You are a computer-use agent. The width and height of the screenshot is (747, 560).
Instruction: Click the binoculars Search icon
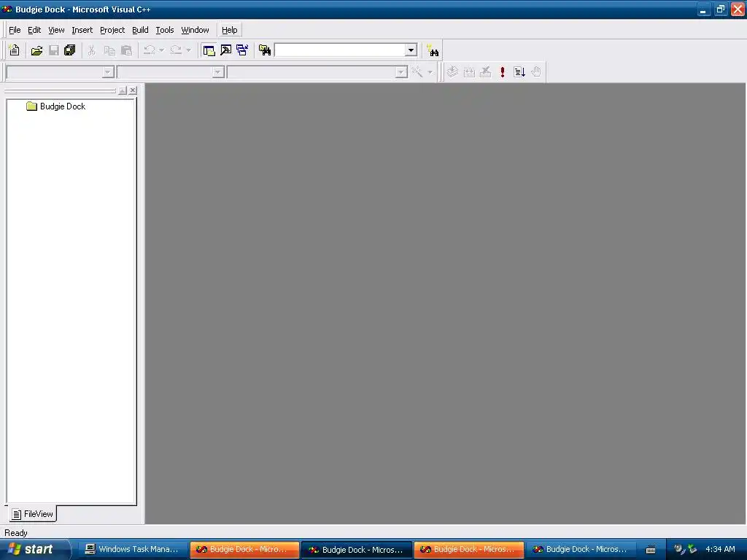(x=433, y=50)
